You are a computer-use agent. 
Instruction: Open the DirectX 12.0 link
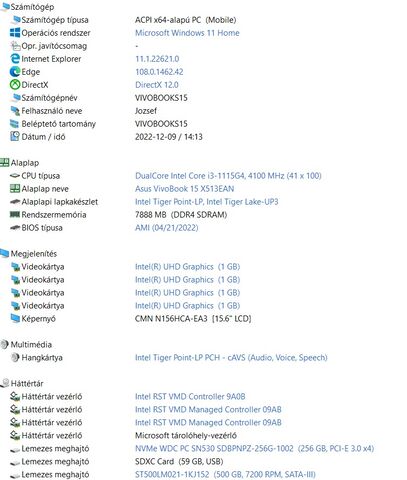point(157,85)
